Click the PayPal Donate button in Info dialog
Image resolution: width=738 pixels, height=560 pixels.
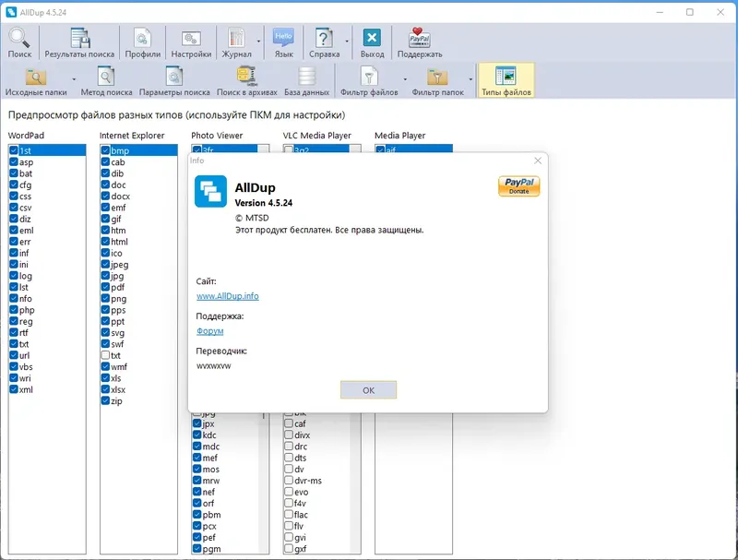tap(518, 185)
